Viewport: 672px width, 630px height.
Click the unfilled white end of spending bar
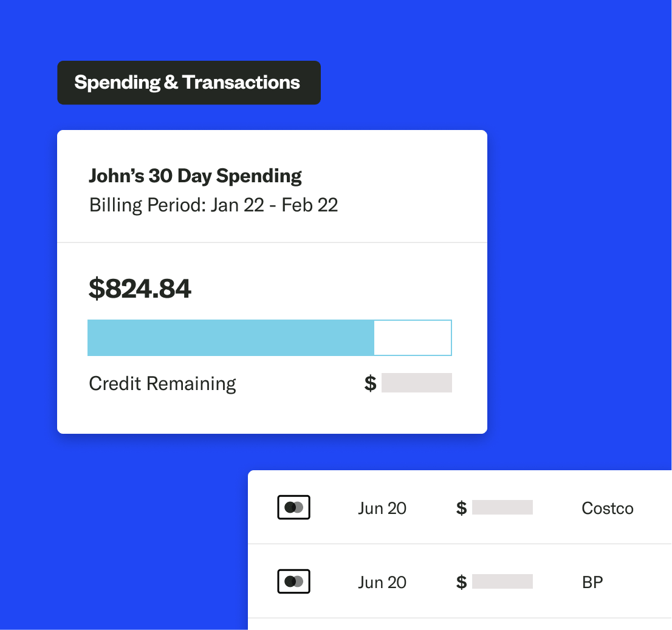[412, 338]
